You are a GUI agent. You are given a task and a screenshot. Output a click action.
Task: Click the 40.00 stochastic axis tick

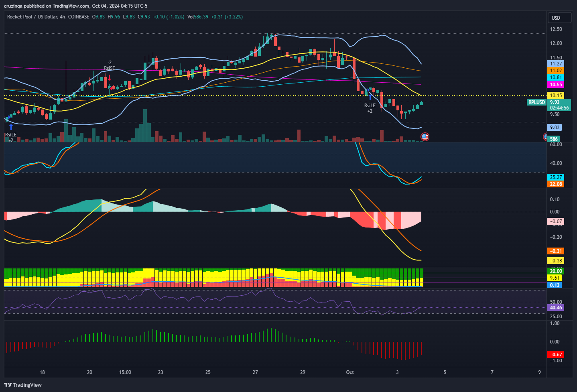click(556, 163)
